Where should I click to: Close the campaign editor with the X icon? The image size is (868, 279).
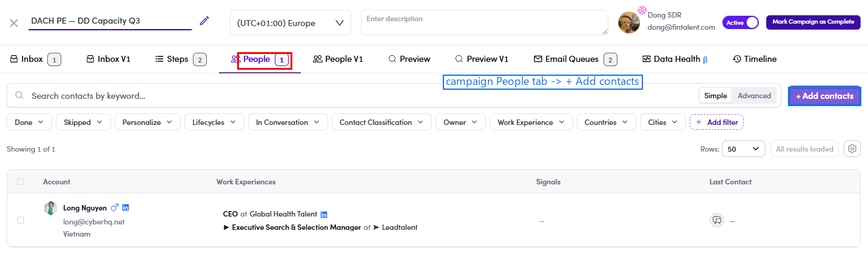pos(14,23)
